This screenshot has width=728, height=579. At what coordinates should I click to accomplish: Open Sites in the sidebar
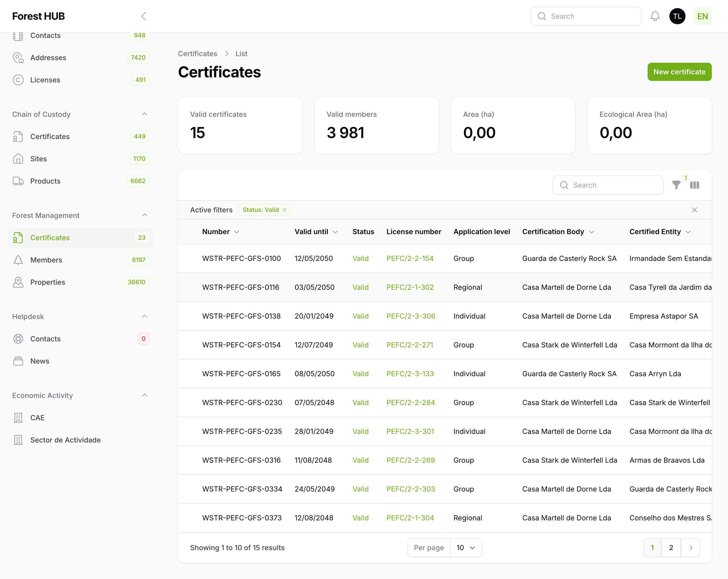[81, 159]
